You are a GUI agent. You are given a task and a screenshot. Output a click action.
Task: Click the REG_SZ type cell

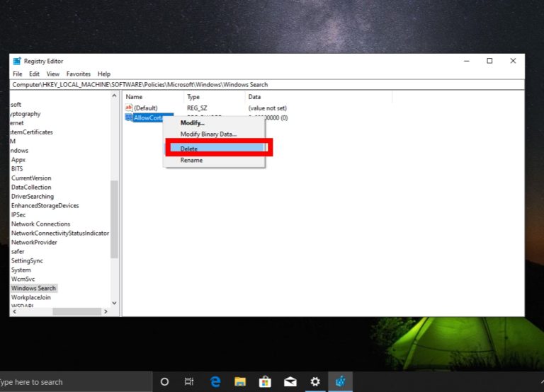(x=197, y=108)
